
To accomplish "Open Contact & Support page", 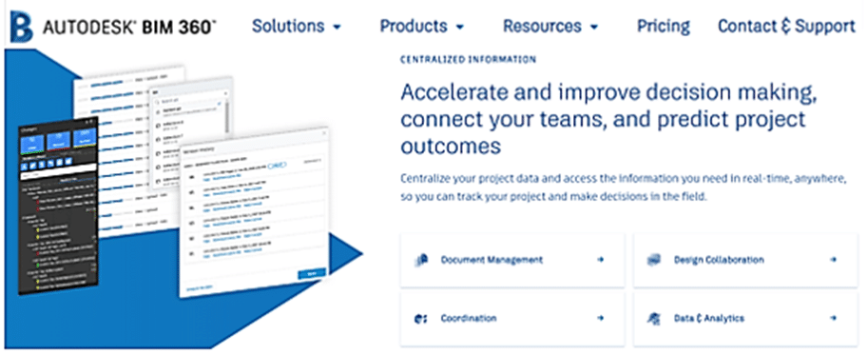I will [x=786, y=26].
